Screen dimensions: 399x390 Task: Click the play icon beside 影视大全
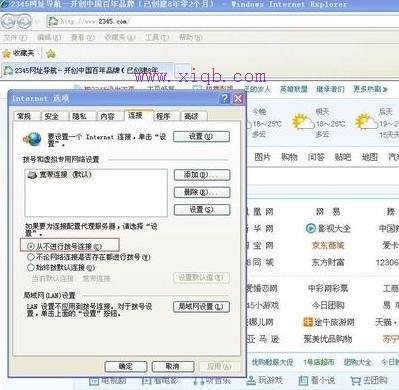(310, 228)
